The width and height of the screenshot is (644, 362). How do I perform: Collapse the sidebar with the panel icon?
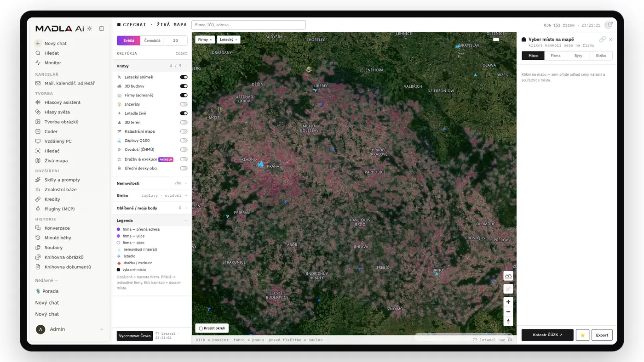tap(102, 28)
